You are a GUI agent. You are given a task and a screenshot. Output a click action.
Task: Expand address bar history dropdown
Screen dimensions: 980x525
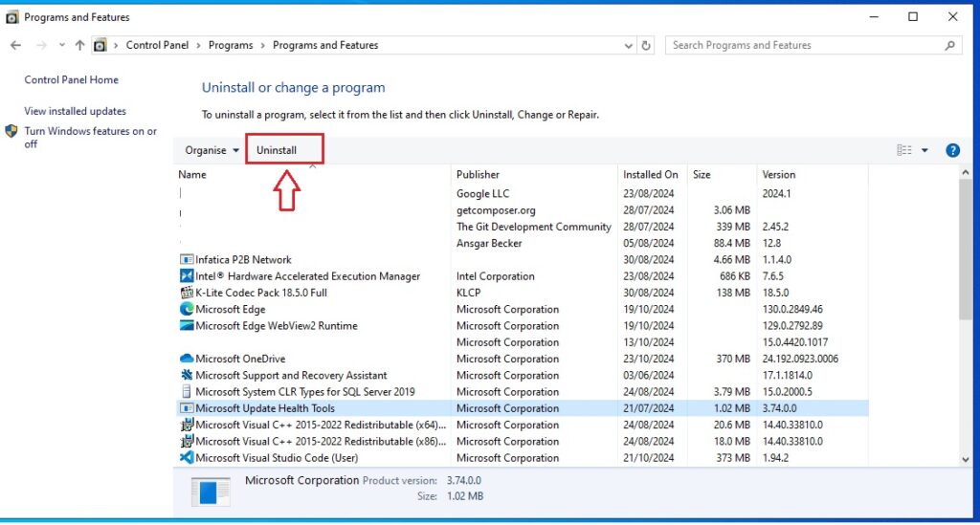[628, 46]
